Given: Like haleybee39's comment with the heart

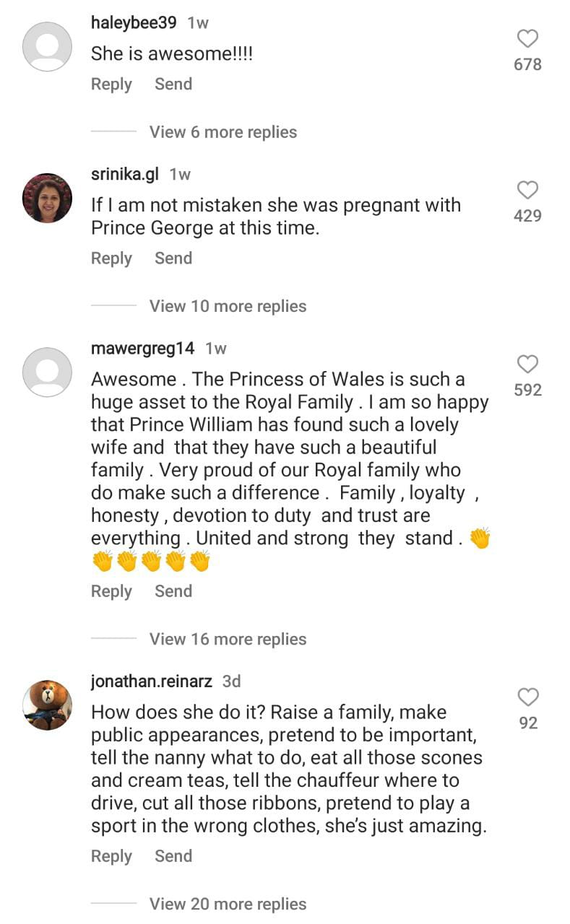Looking at the screenshot, I should coord(527,39).
